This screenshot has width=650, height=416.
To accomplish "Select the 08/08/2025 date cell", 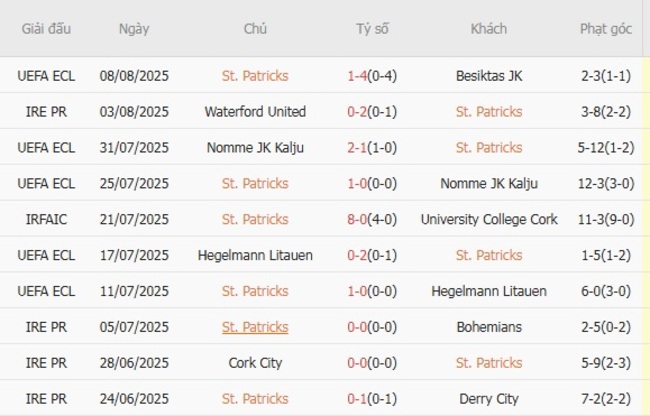I will (x=133, y=75).
